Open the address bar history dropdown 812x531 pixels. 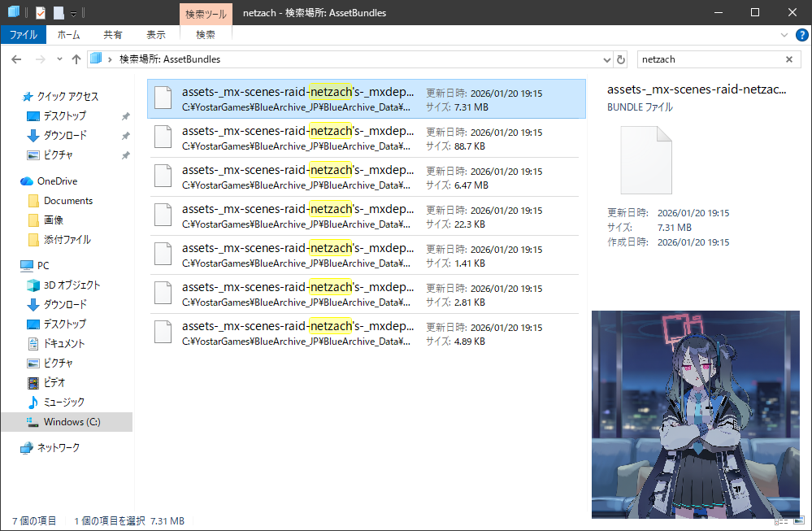606,59
